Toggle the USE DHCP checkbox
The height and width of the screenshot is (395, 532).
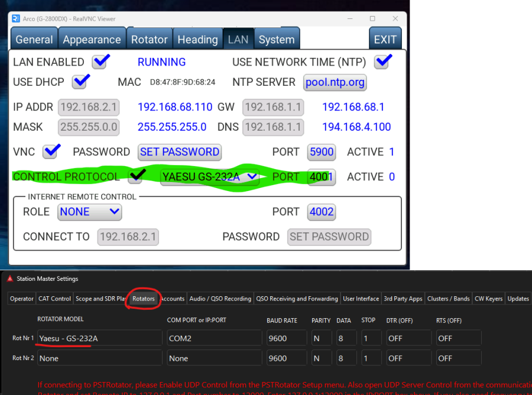tap(80, 82)
